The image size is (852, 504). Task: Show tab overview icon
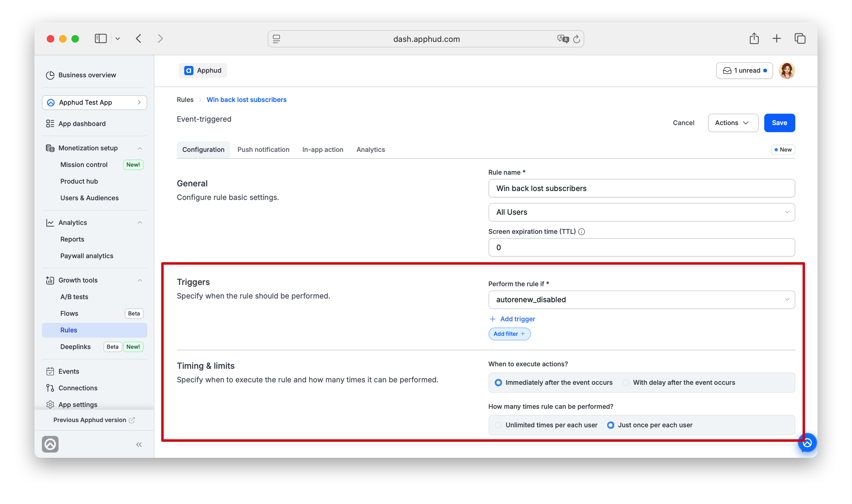(800, 39)
